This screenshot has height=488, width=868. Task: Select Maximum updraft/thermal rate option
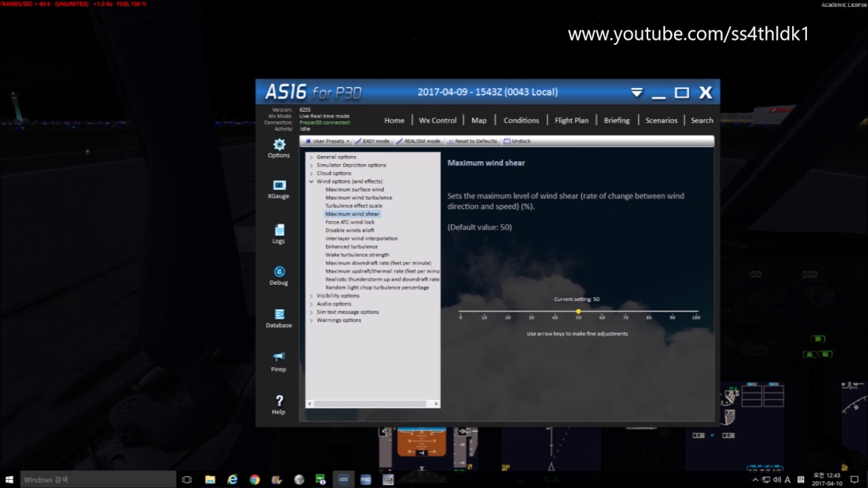382,271
